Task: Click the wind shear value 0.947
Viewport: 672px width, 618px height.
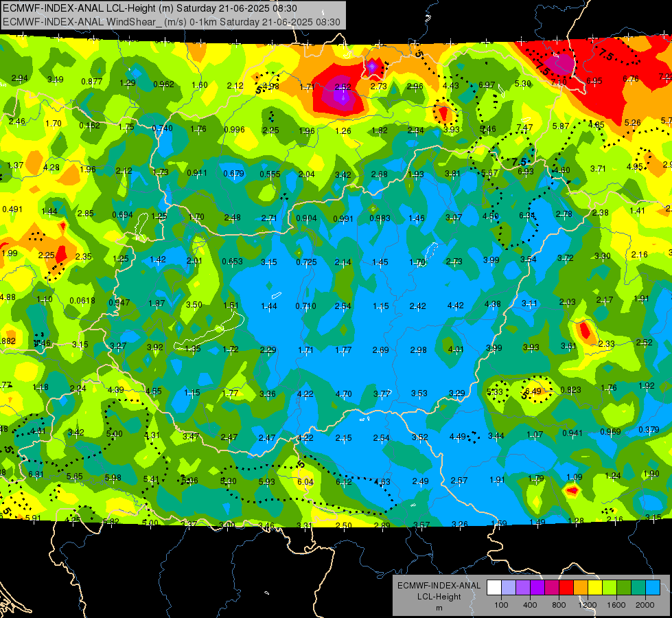Action: [119, 303]
